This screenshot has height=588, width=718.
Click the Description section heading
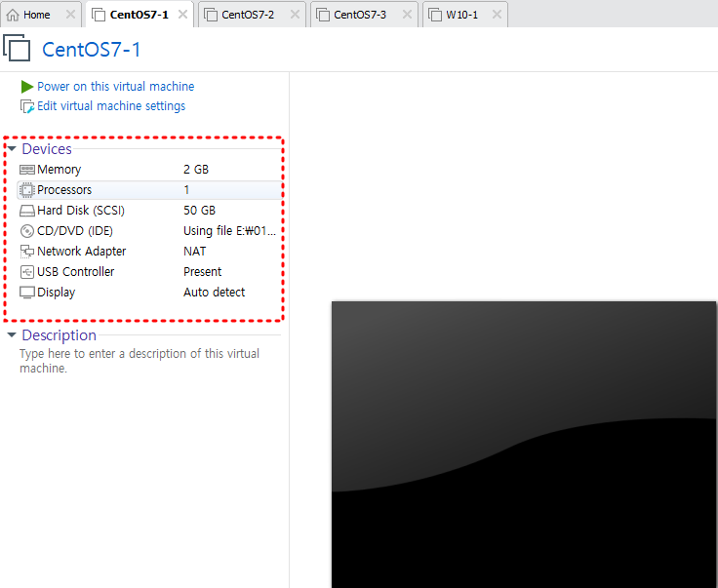[x=60, y=335]
